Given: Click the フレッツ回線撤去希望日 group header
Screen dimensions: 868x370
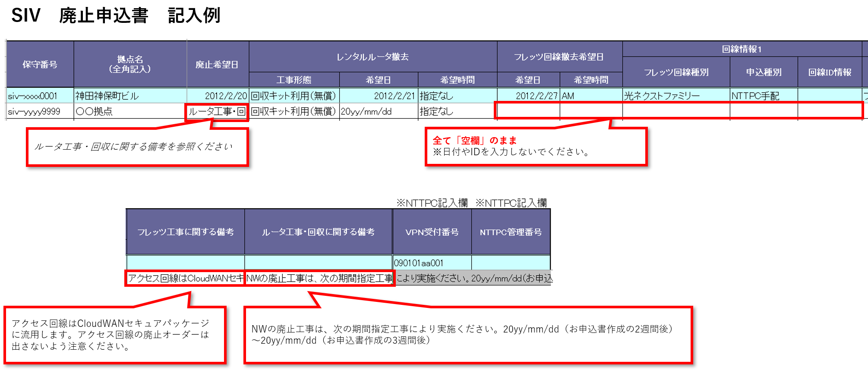Looking at the screenshot, I should coord(559,57).
